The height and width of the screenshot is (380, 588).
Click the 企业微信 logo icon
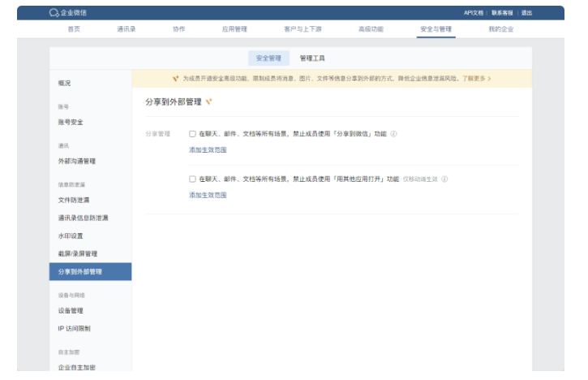(x=54, y=13)
